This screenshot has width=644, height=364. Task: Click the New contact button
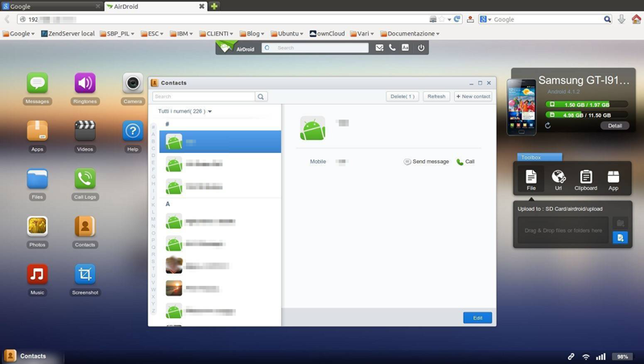tap(473, 97)
